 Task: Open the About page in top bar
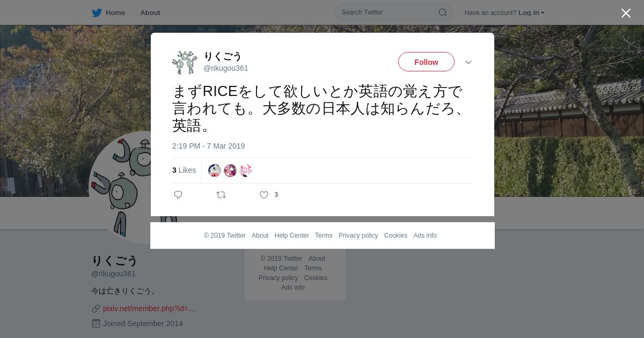tap(150, 12)
